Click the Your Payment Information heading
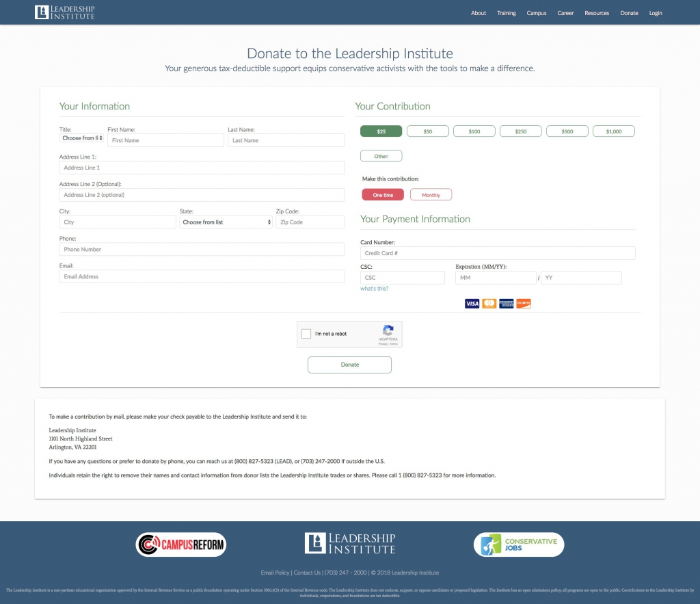This screenshot has width=700, height=604. pyautogui.click(x=415, y=219)
